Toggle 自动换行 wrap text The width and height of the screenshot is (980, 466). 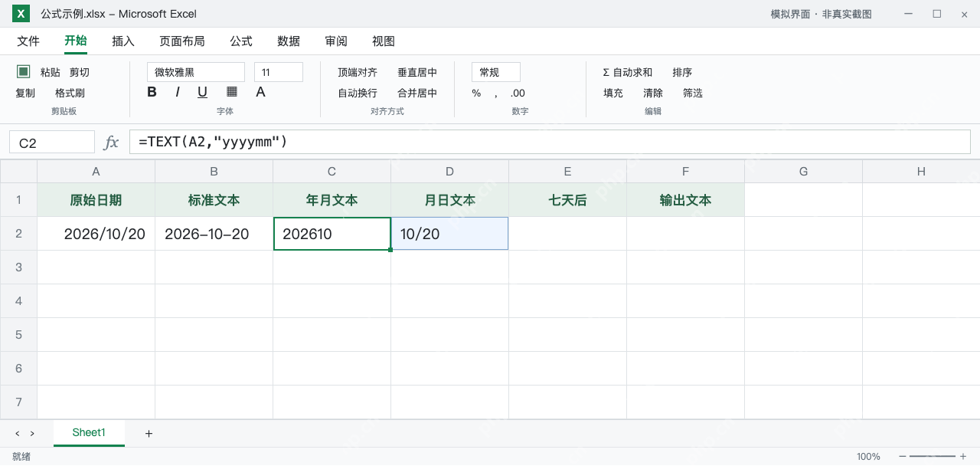(x=358, y=93)
